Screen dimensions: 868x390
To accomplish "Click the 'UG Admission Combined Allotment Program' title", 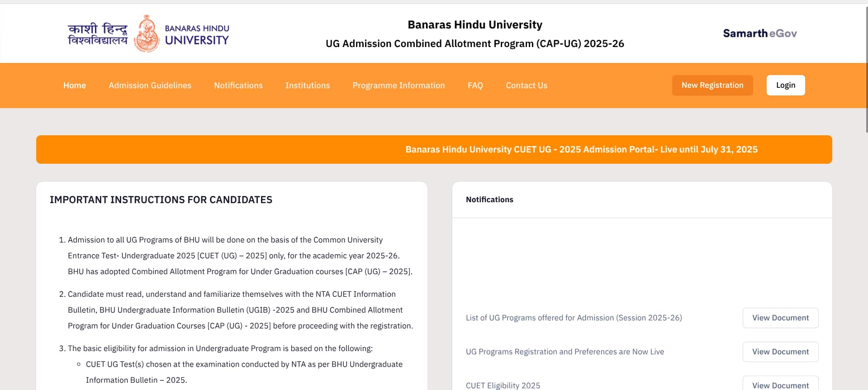I will pos(475,43).
